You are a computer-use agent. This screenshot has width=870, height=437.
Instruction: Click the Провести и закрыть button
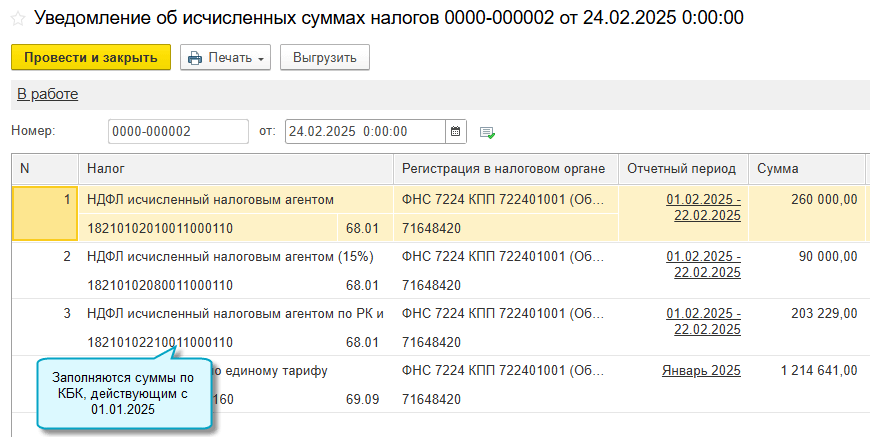[x=91, y=58]
